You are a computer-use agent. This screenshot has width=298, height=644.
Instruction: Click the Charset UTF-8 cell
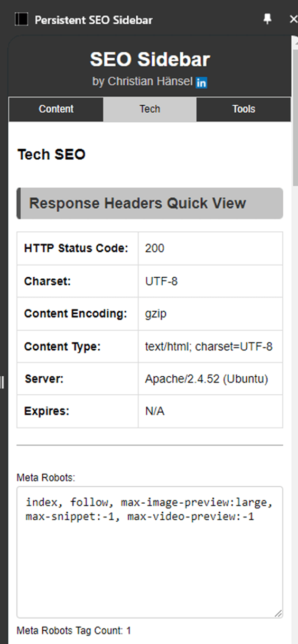210,281
